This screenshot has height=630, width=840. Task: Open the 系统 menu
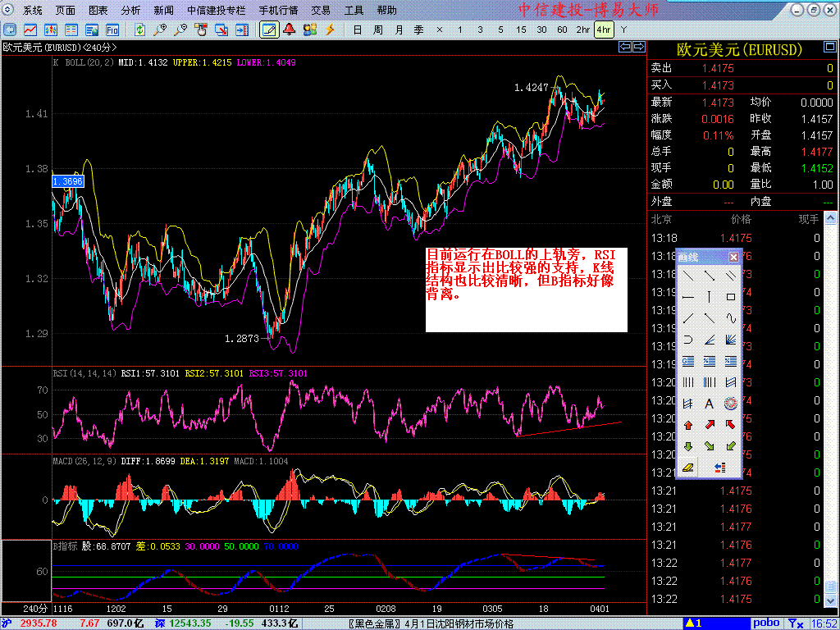(x=33, y=10)
